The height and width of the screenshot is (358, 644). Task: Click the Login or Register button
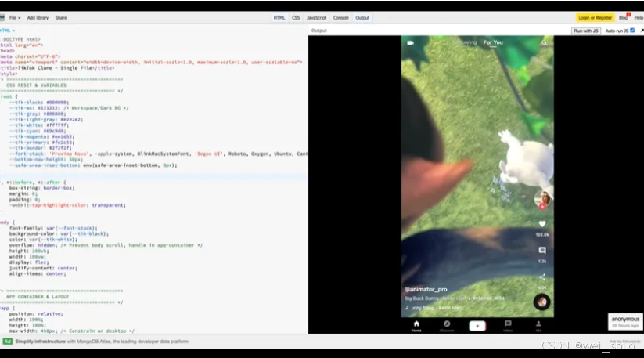(x=595, y=18)
